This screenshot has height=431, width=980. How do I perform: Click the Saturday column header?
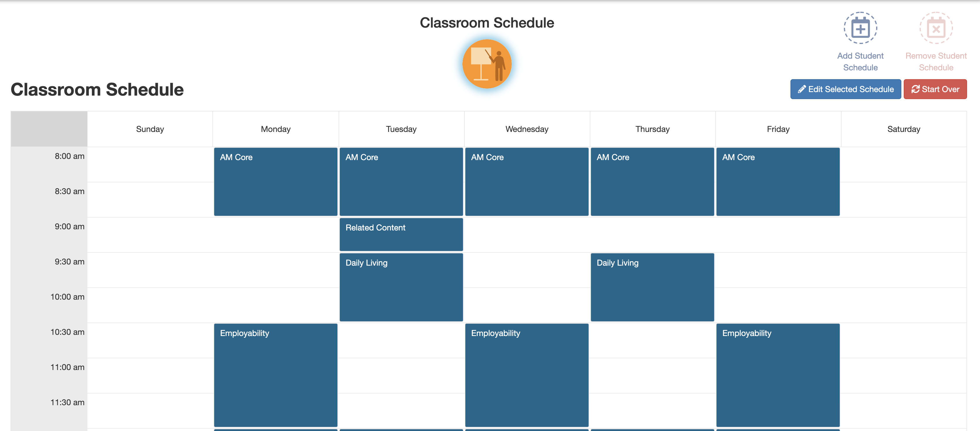coord(903,129)
